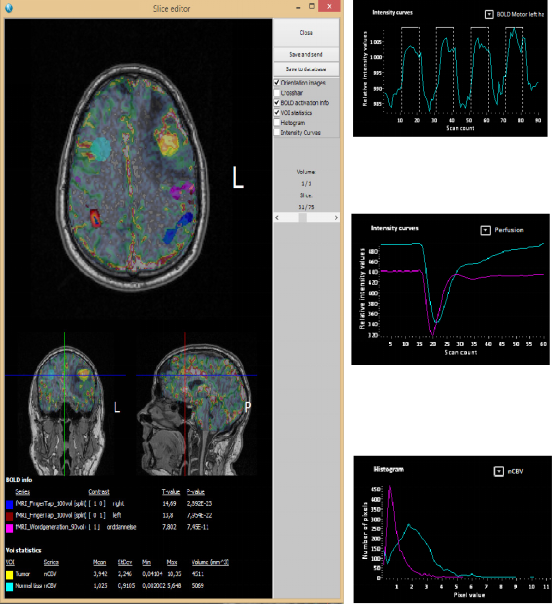Screen dimensions: 560x609
Task: Click the Save and send button
Action: click(x=306, y=54)
